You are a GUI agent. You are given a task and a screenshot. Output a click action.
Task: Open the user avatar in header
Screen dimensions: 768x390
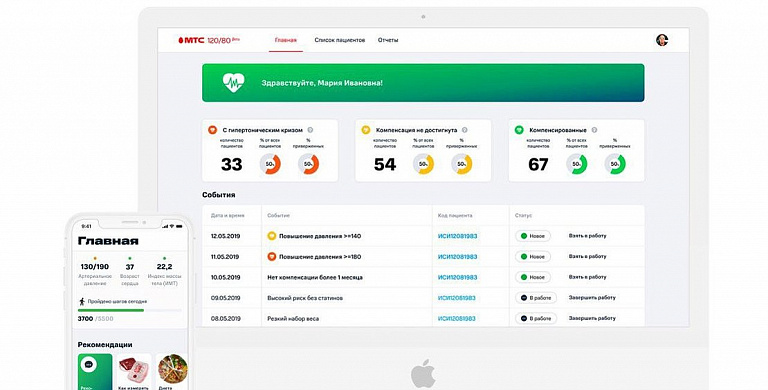point(662,40)
